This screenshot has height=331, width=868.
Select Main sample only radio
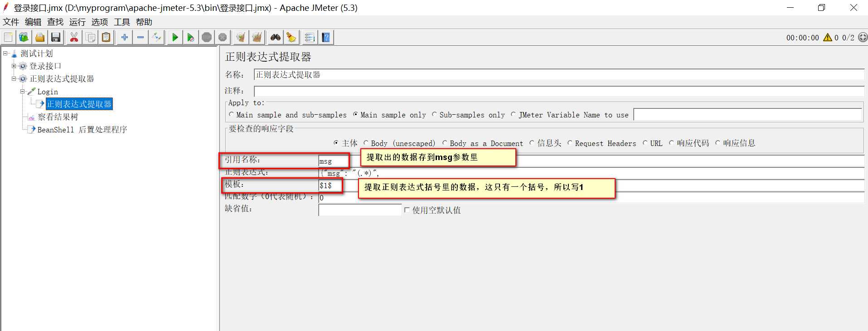click(356, 115)
